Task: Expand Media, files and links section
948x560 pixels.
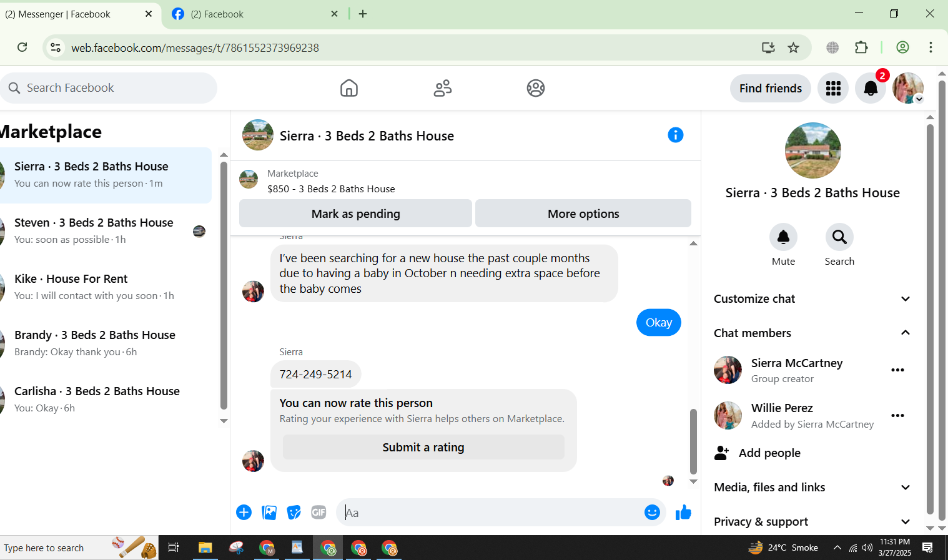Action: (x=812, y=488)
